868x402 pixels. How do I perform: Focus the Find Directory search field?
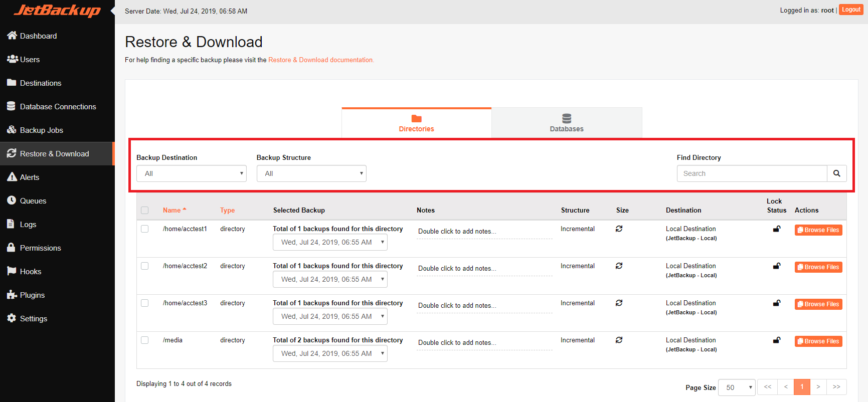point(752,173)
